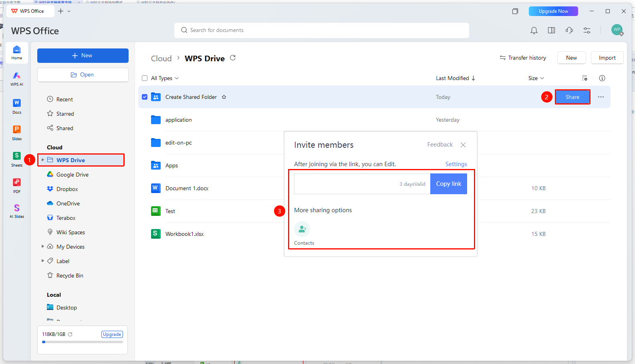
Task: Open the AI Slides sidebar icon
Action: click(x=16, y=211)
